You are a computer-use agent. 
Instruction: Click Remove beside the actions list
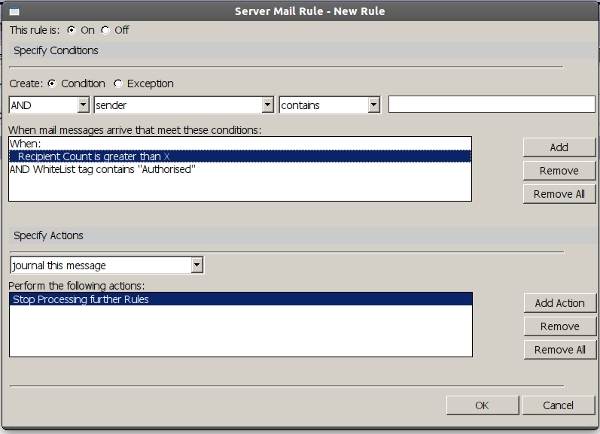[559, 327]
